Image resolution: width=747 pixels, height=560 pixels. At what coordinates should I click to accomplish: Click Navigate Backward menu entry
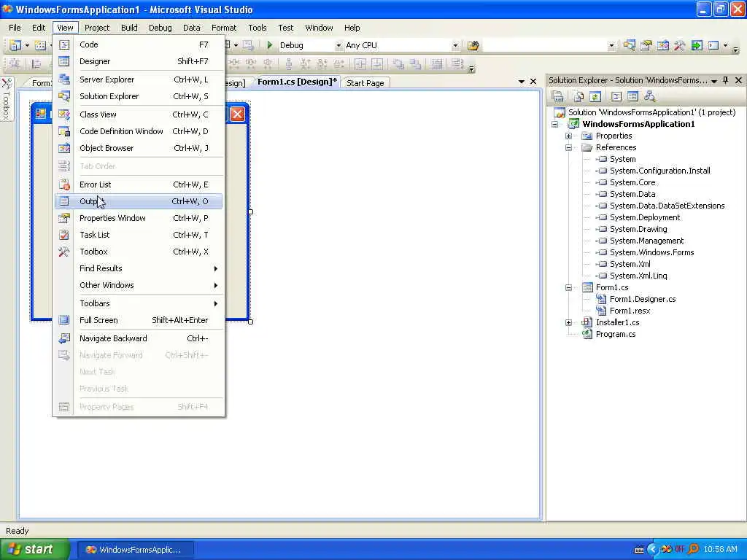tap(138, 338)
